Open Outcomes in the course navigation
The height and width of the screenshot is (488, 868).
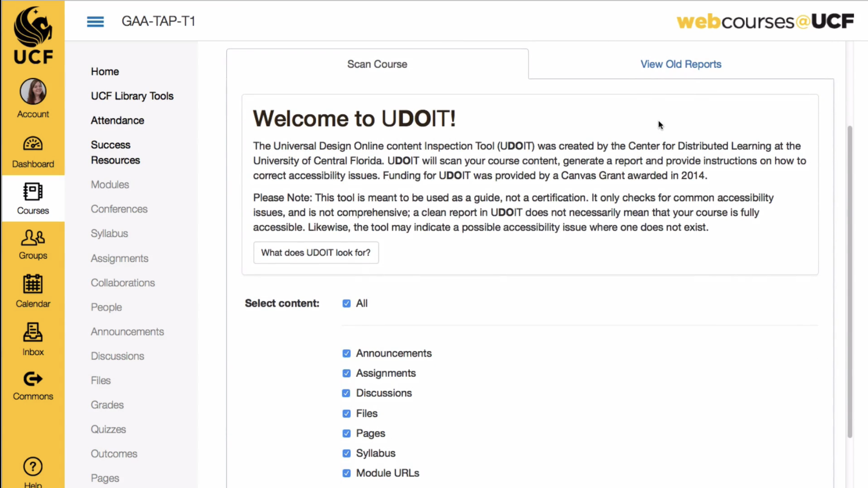(114, 454)
